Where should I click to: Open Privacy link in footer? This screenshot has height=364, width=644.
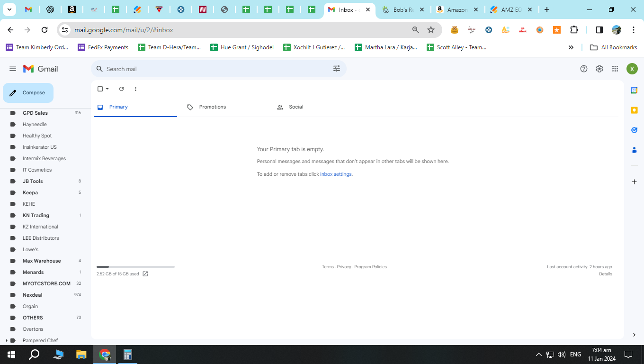344,267
